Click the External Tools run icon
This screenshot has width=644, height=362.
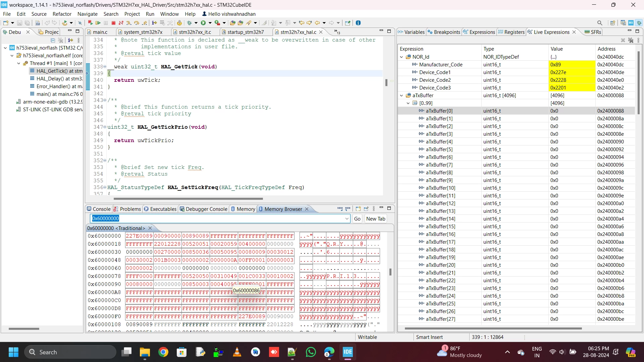217,23
